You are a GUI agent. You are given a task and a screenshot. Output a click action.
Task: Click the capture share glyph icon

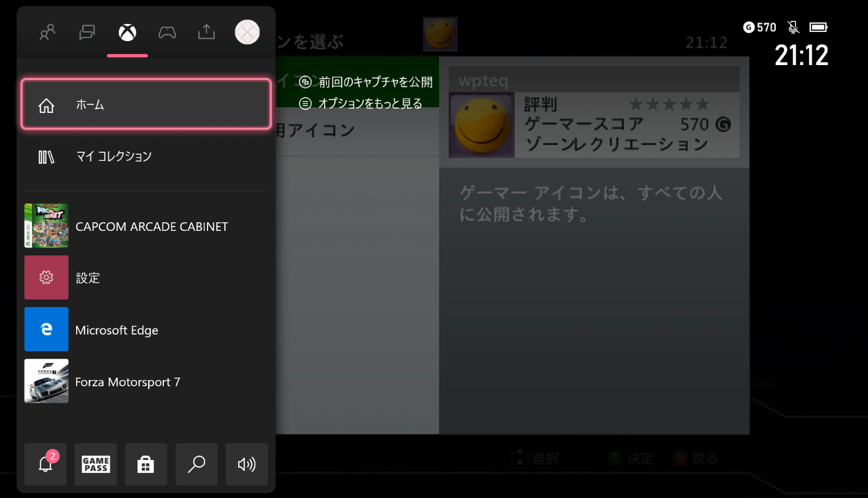click(305, 82)
